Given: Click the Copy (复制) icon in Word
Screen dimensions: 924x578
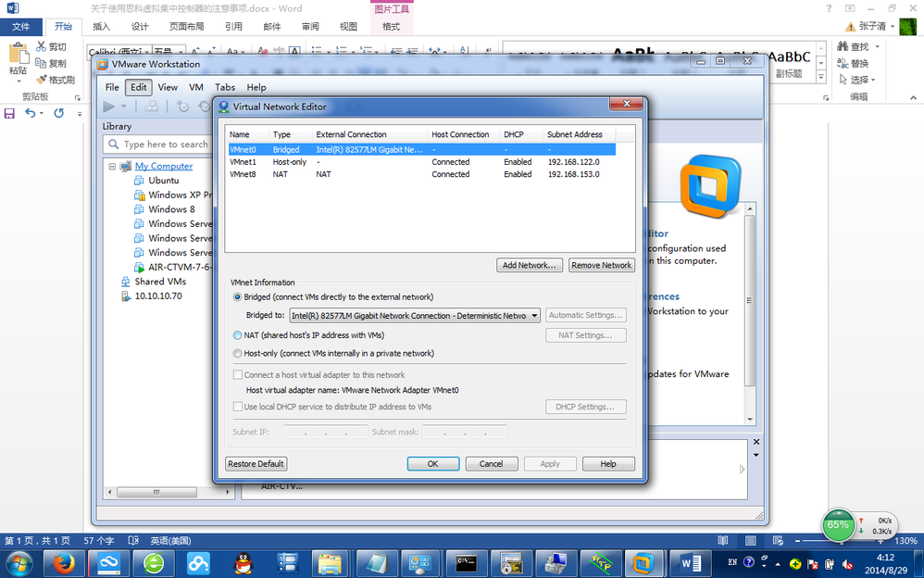Looking at the screenshot, I should [41, 62].
